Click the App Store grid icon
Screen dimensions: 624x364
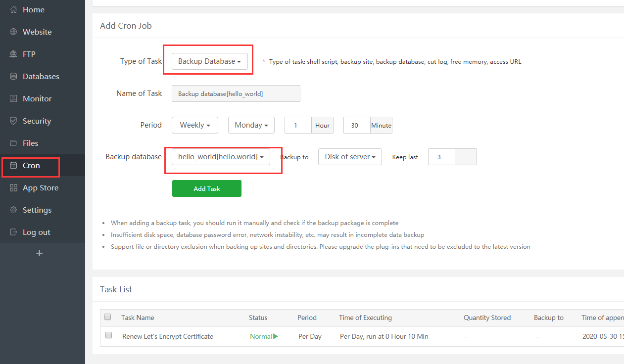click(x=13, y=188)
